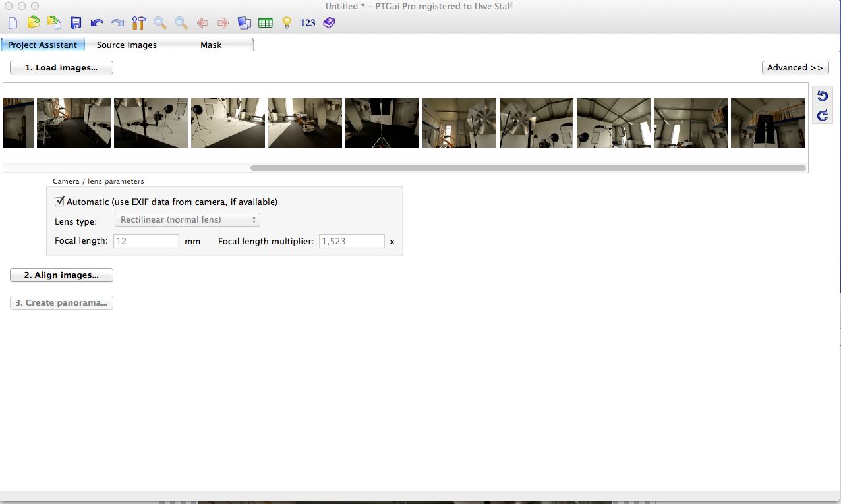The height and width of the screenshot is (504, 841).
Task: Open the green table grid icon
Action: click(266, 23)
